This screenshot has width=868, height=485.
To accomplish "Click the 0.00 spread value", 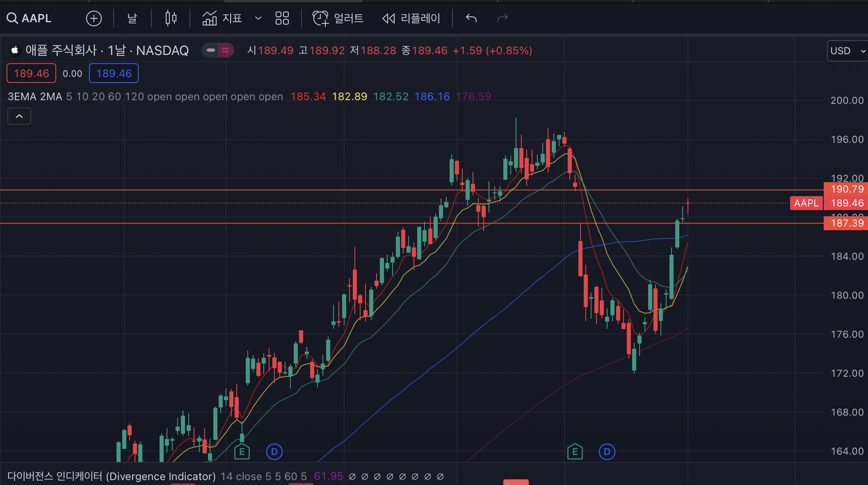I will (x=72, y=73).
